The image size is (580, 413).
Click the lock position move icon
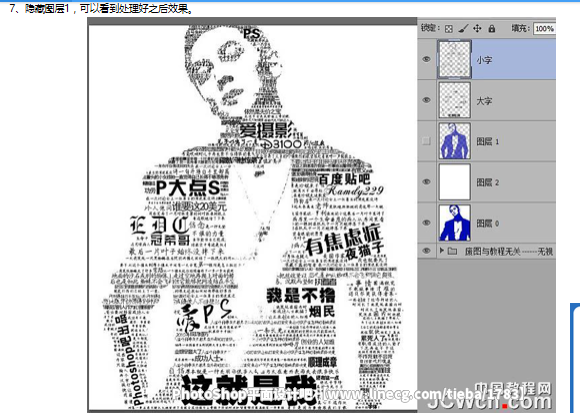(477, 28)
